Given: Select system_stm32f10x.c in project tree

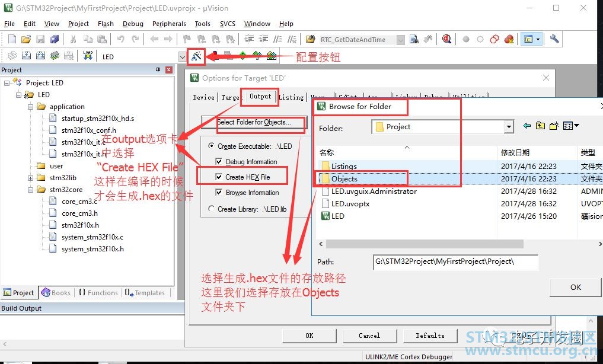Looking at the screenshot, I should click(92, 237).
